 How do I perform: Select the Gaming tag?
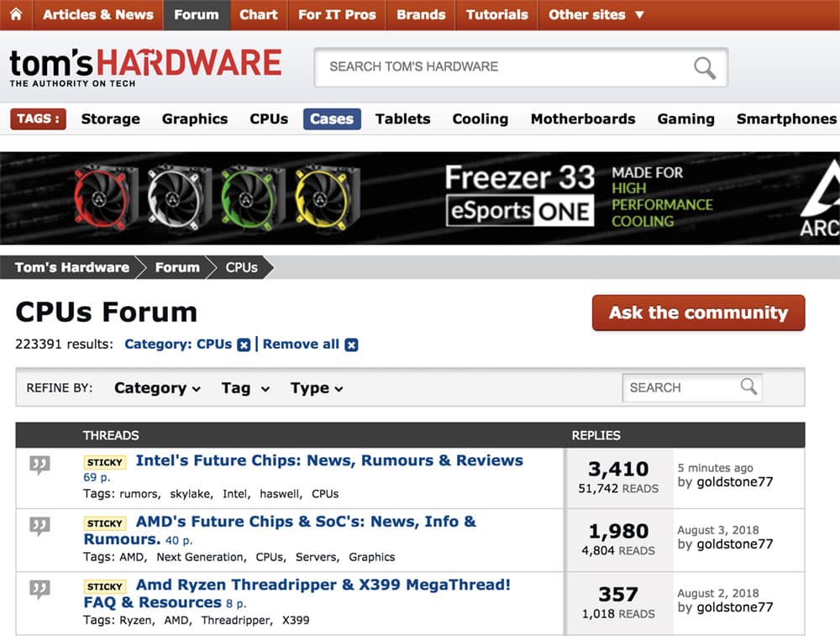(x=686, y=119)
